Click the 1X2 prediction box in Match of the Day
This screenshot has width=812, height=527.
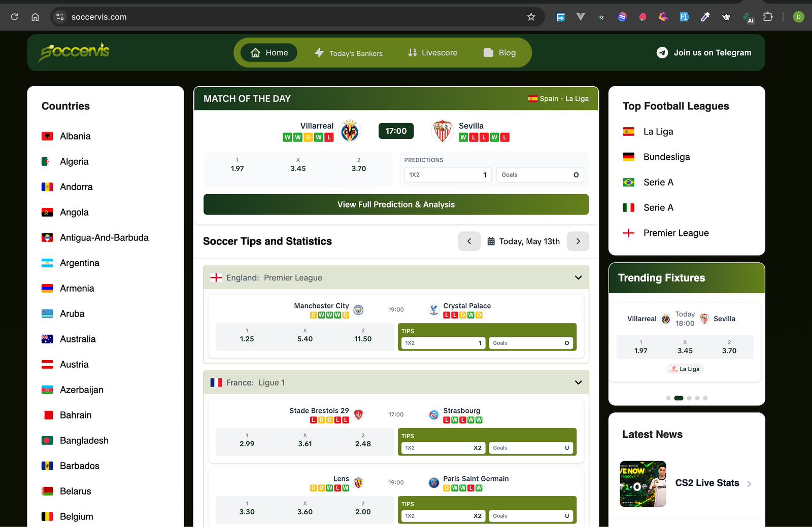point(448,174)
